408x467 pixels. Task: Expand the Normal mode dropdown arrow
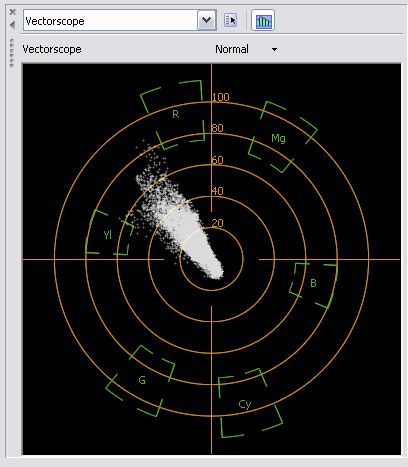coord(274,50)
